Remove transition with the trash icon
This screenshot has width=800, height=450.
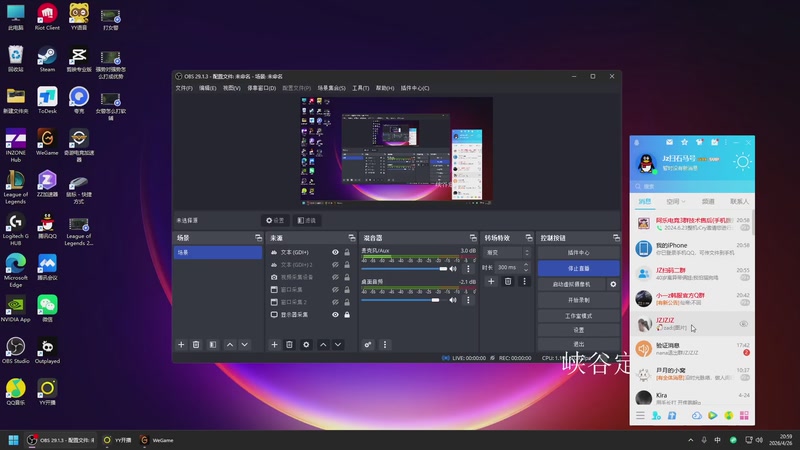tap(508, 281)
